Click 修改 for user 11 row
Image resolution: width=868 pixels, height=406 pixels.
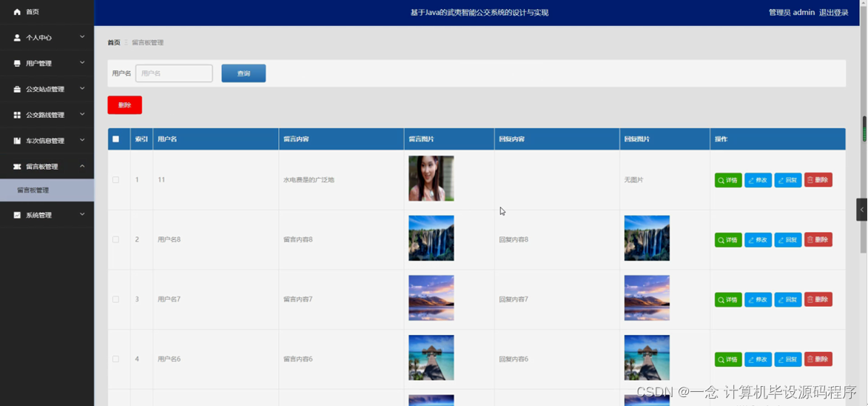coord(758,180)
